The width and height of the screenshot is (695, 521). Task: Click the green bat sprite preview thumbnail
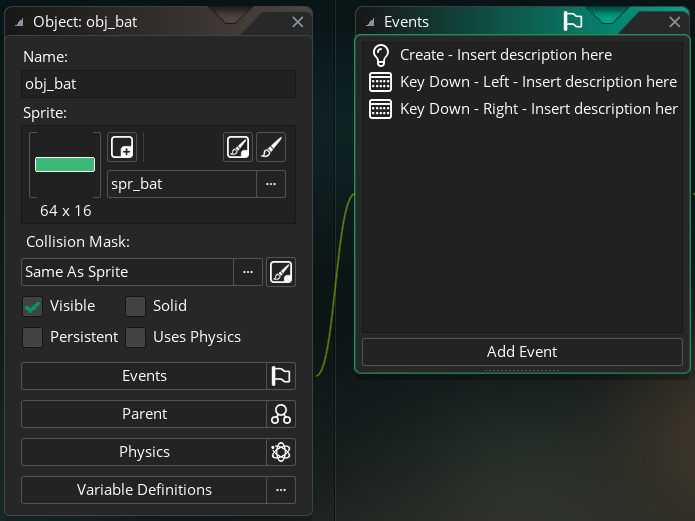click(65, 165)
